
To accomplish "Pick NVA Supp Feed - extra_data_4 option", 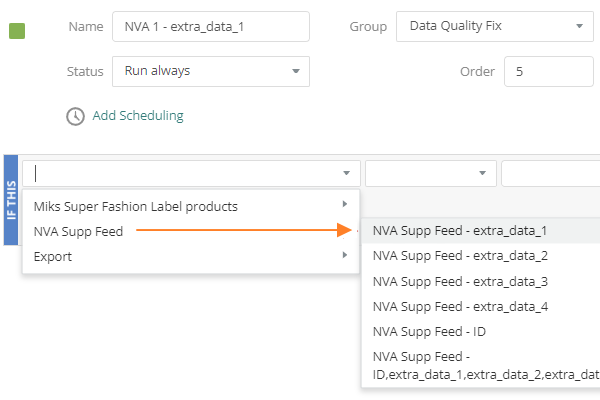I will click(460, 306).
